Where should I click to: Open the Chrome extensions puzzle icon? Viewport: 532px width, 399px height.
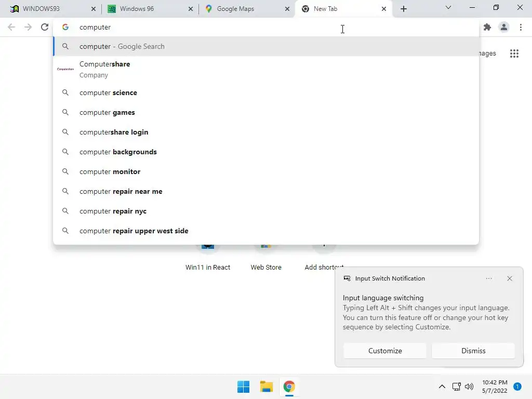[487, 27]
